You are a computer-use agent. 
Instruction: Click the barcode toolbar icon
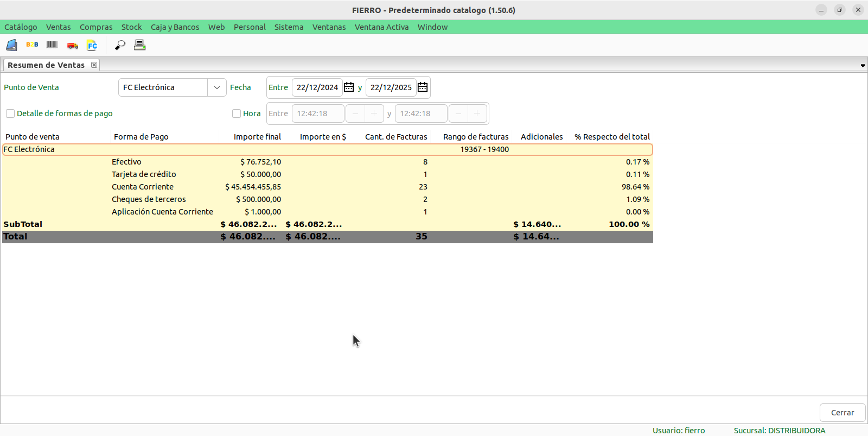[52, 45]
